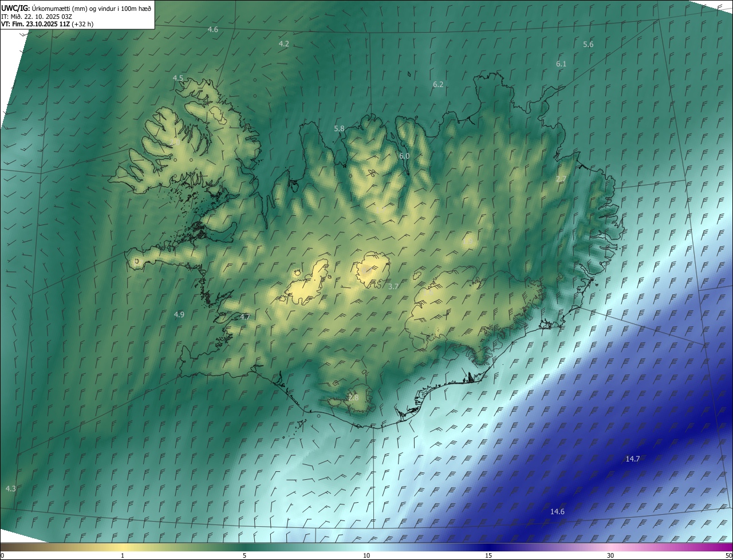This screenshot has height=560, width=733.
Task: Click the 4.9 value label on map
Action: click(179, 315)
